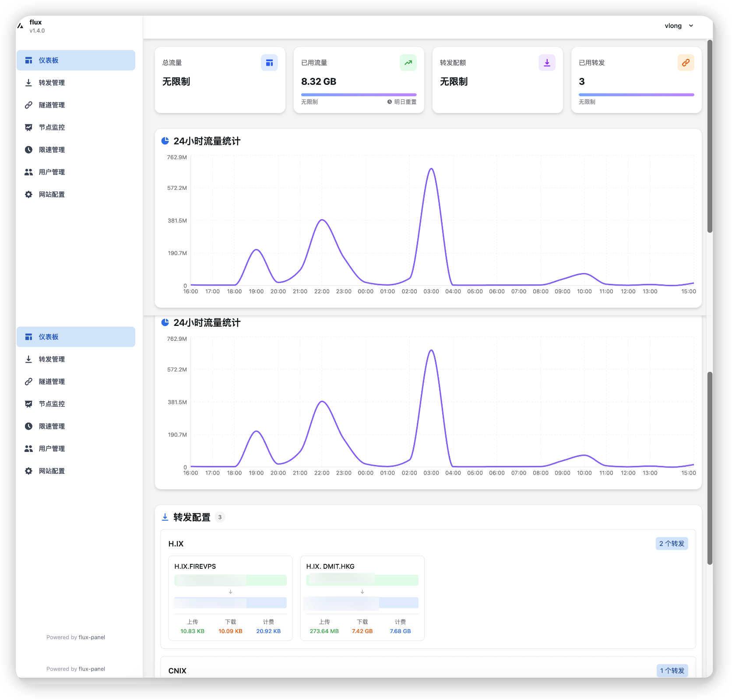
Task: Click the down arrow inside H.IX.FIREVPS card
Action: click(230, 591)
